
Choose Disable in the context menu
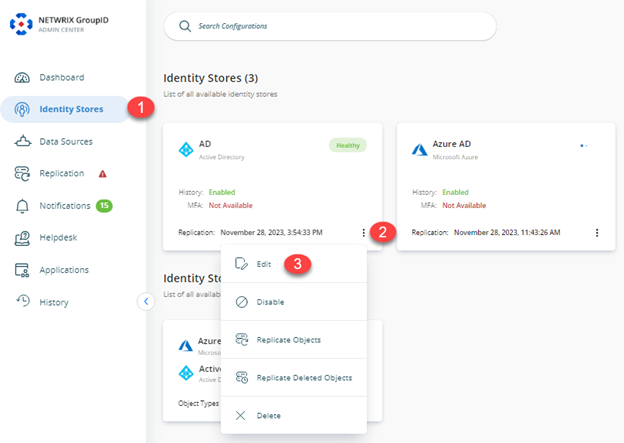coord(269,302)
